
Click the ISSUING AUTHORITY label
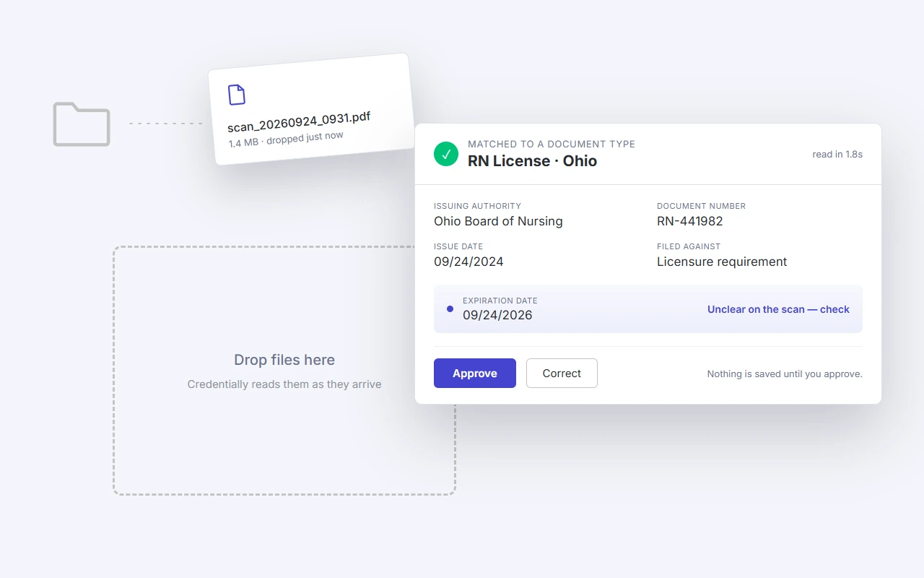pos(477,206)
